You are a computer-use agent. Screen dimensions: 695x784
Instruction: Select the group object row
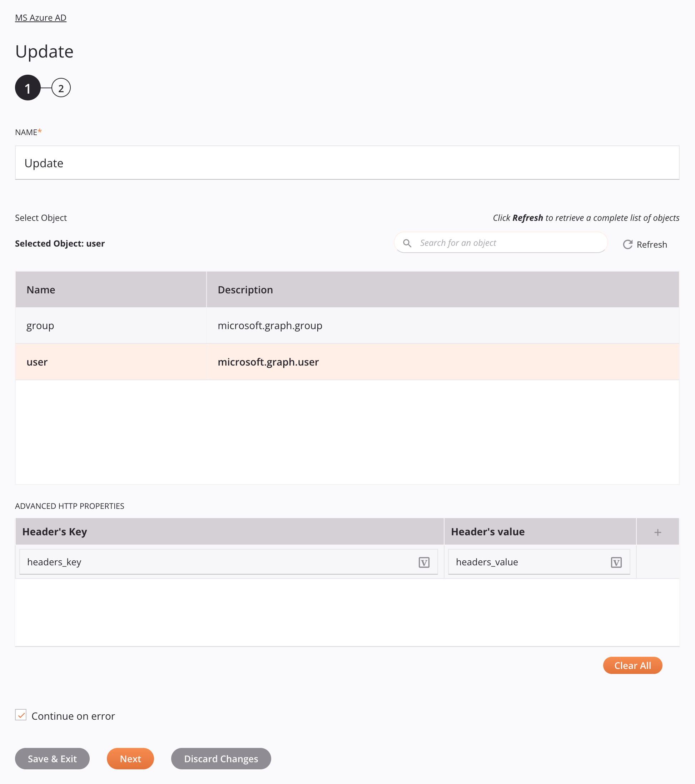click(347, 325)
